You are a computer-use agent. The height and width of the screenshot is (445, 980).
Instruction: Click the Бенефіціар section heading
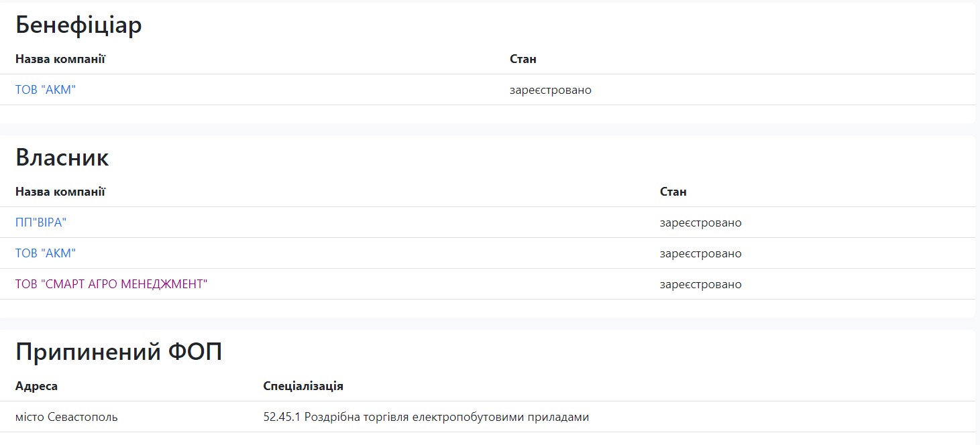tap(78, 25)
